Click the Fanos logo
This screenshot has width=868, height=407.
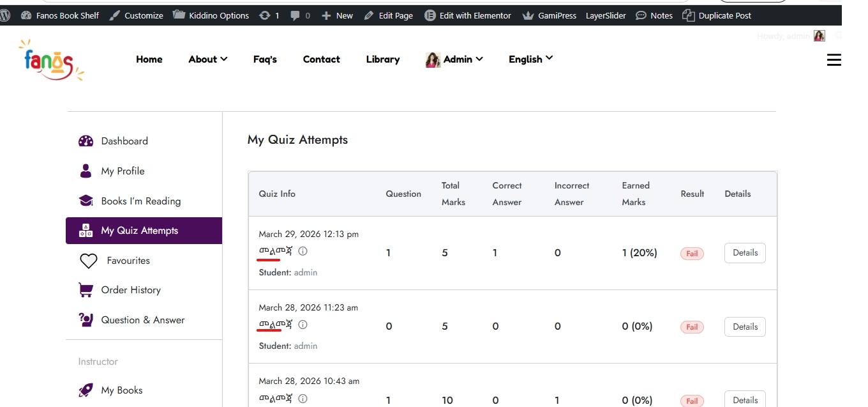pos(51,59)
